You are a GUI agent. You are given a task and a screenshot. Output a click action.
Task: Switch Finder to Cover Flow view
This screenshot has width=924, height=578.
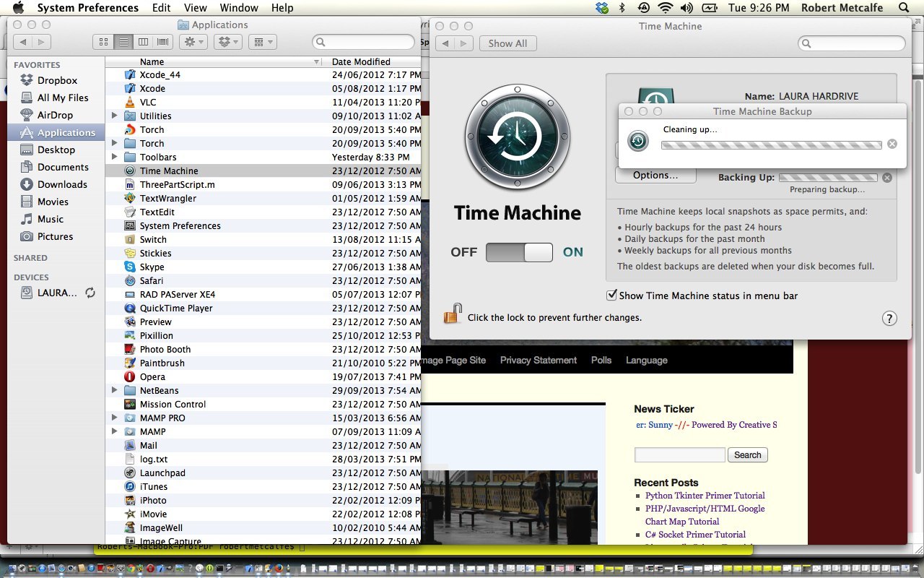[163, 43]
